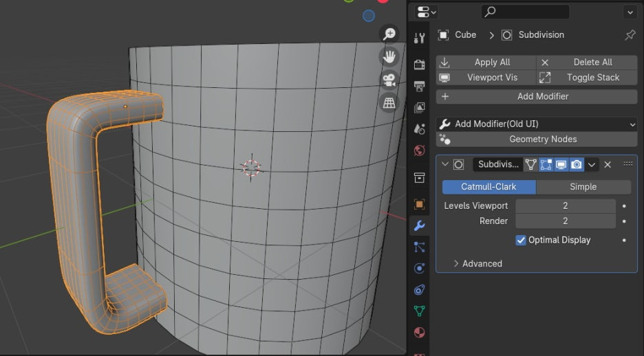Switch perspective/orthographic grid view icon
The image size is (644, 356).
coord(389,102)
